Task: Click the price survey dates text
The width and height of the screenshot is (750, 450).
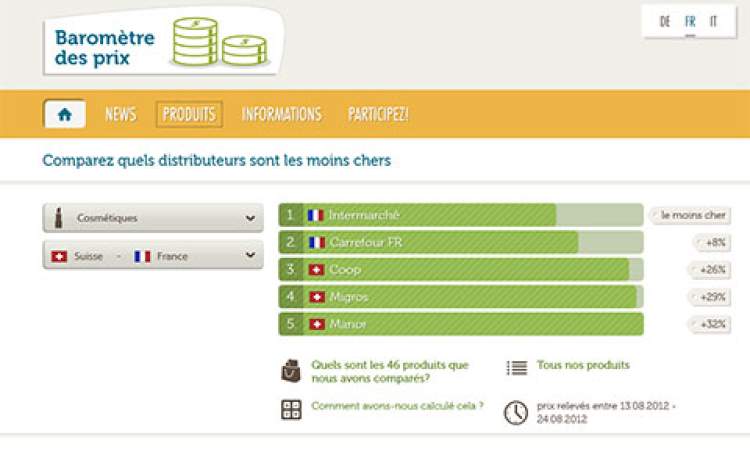Action: click(606, 413)
